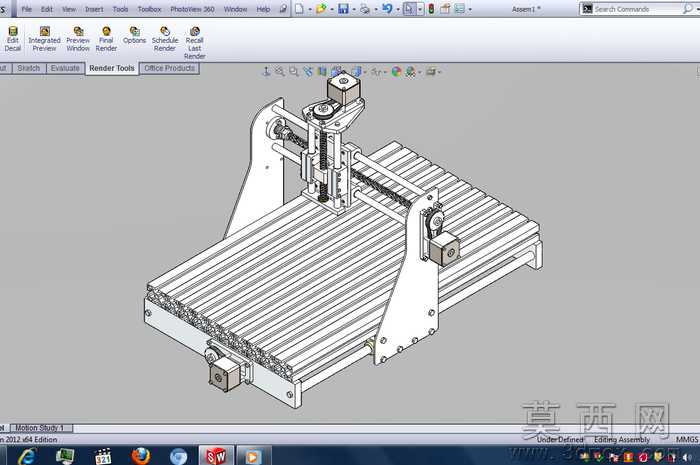Screen dimensions: 700x465
Task: Open PhotoView render Options
Action: 134,35
